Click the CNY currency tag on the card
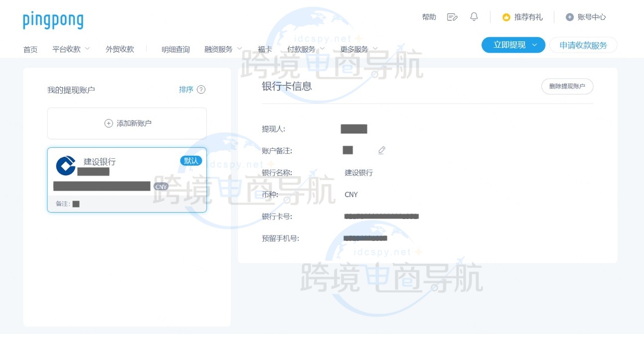 161,186
